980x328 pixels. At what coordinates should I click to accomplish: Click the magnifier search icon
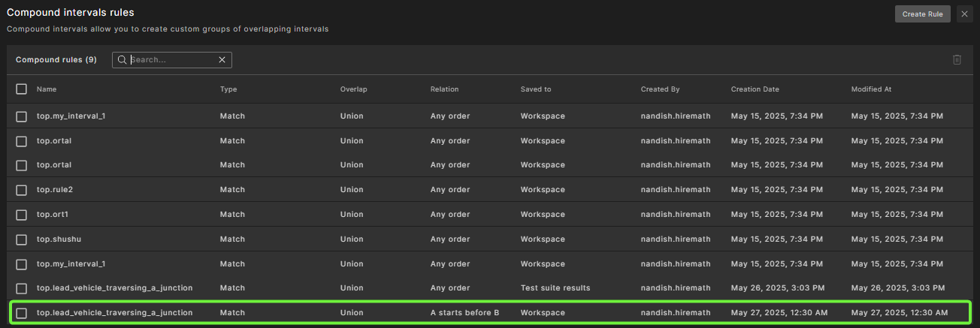point(122,60)
